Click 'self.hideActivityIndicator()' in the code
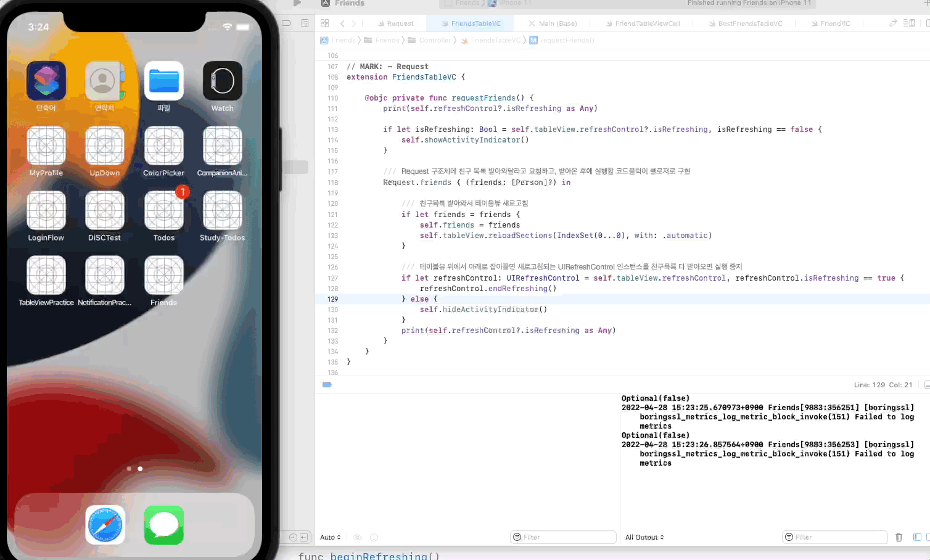The image size is (930, 560). [484, 310]
